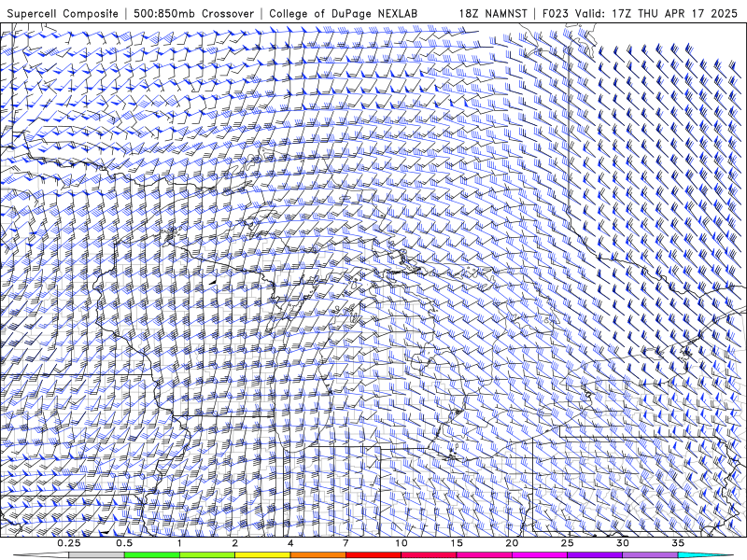The image size is (747, 560).
Task: Click the legend value 20
Action: click(512, 543)
